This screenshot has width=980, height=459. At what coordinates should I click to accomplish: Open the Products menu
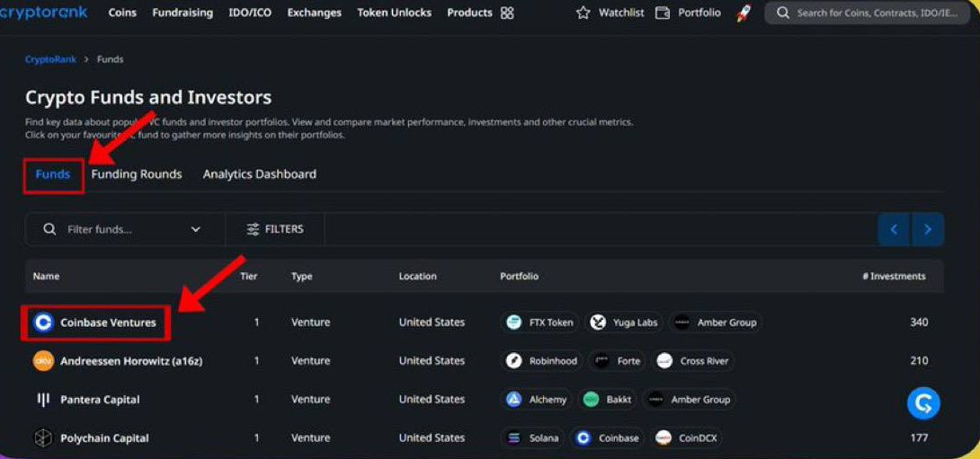pyautogui.click(x=469, y=13)
